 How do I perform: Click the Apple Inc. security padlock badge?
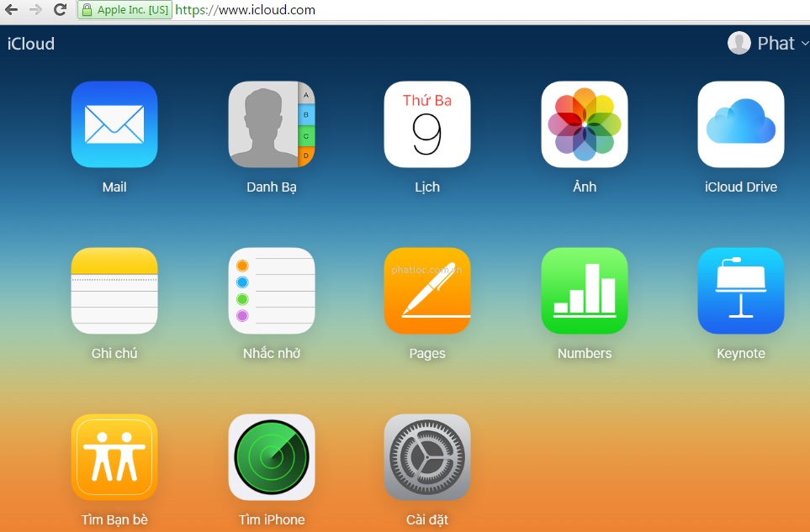click(124, 10)
